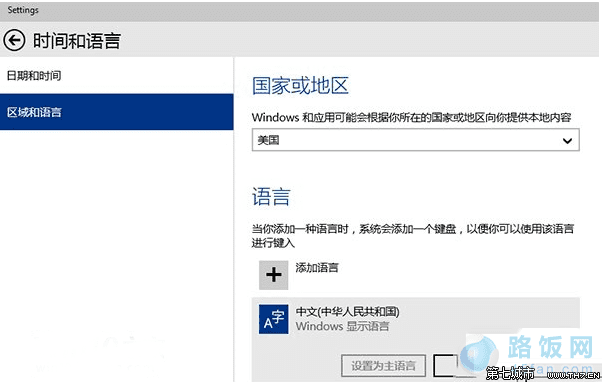The width and height of the screenshot is (602, 382).
Task: Click the Settings window title
Action: point(23,10)
